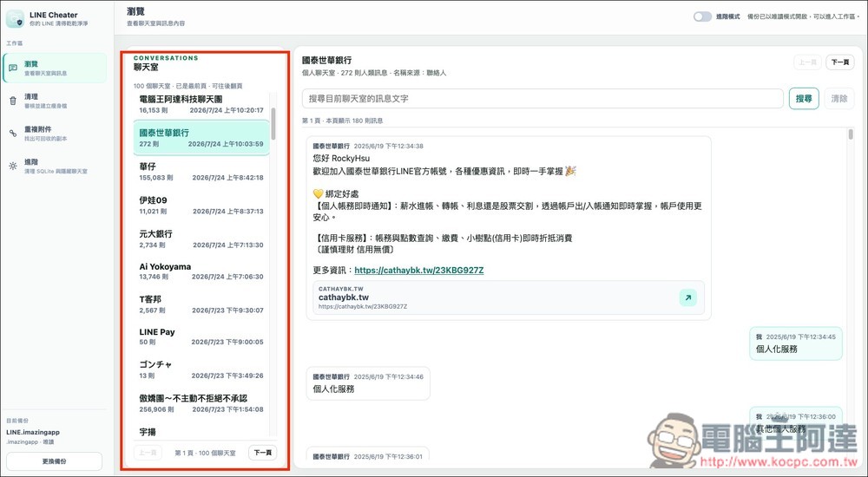The height and width of the screenshot is (477, 868).
Task: Open the https://cathaybk.tw/23KBG927Z hyperlink
Action: [x=419, y=270]
